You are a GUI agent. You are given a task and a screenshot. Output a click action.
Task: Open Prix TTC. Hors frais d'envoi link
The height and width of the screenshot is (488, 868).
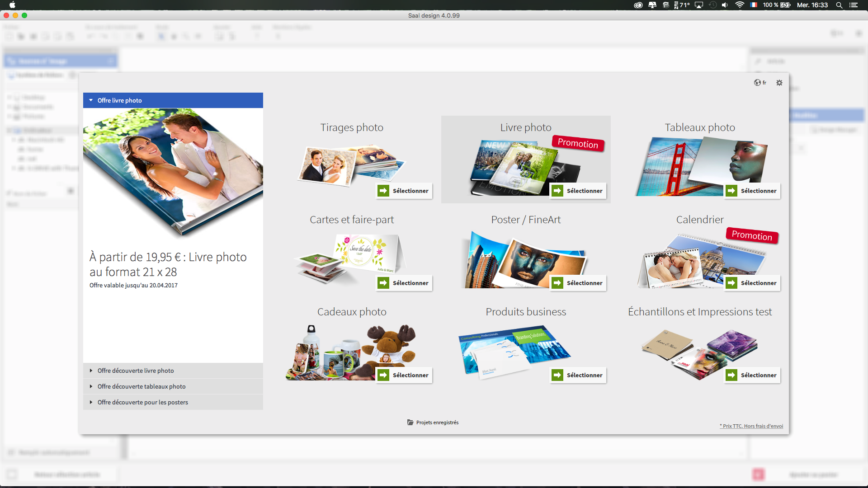tap(751, 426)
